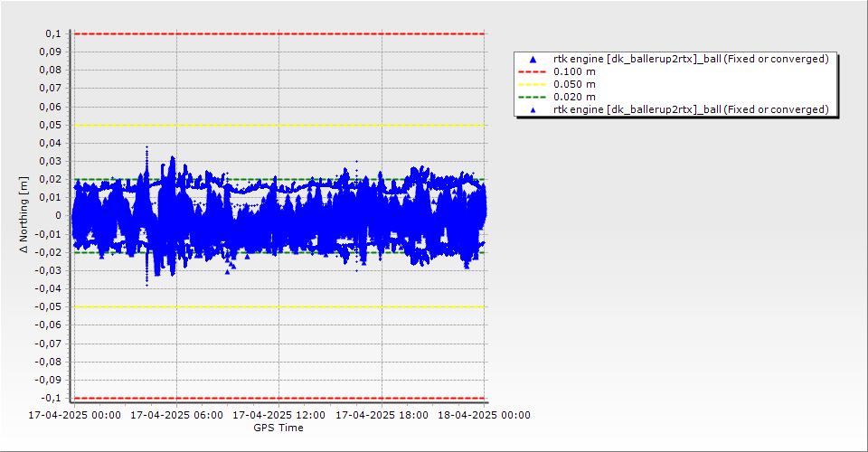Click the '17-04-2025 18:00' time label
The height and width of the screenshot is (452, 868).
coord(382,415)
